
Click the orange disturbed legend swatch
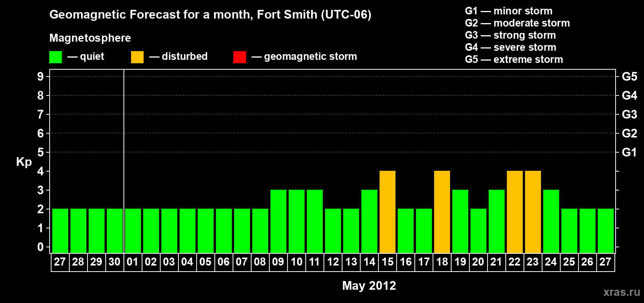[137, 57]
